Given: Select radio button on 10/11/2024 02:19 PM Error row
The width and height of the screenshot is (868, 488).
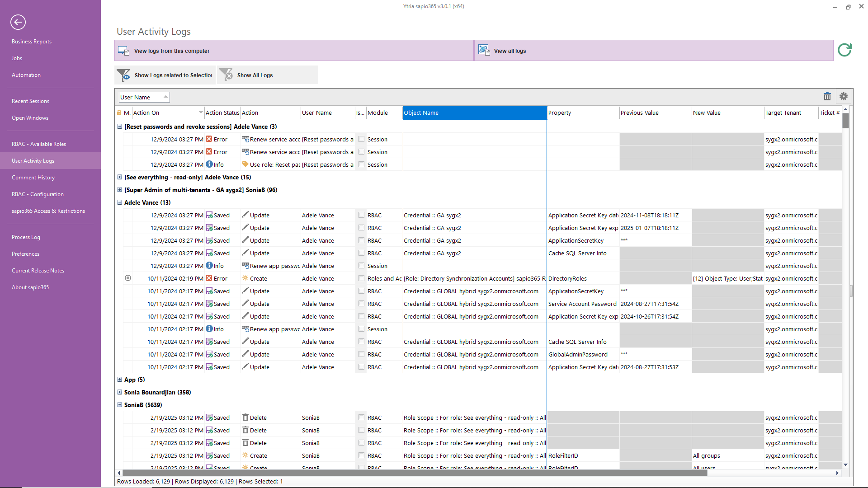Looking at the screenshot, I should (128, 278).
